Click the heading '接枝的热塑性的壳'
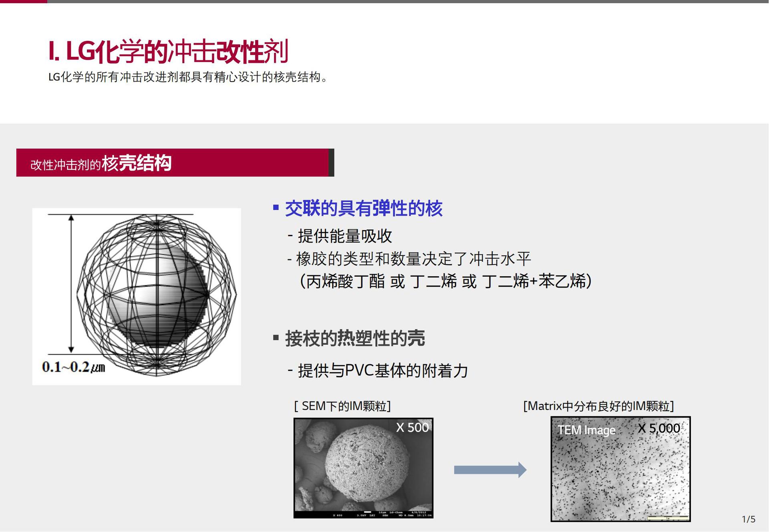This screenshot has height=532, width=769. tap(355, 339)
